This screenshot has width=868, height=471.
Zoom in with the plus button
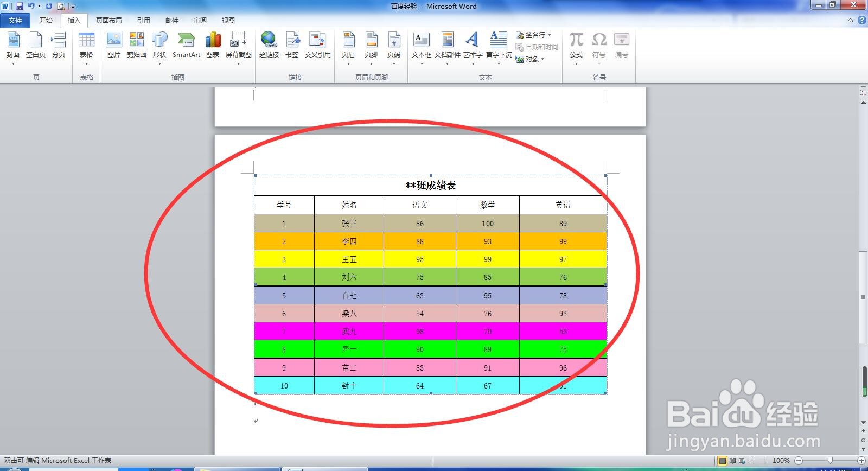(861, 461)
